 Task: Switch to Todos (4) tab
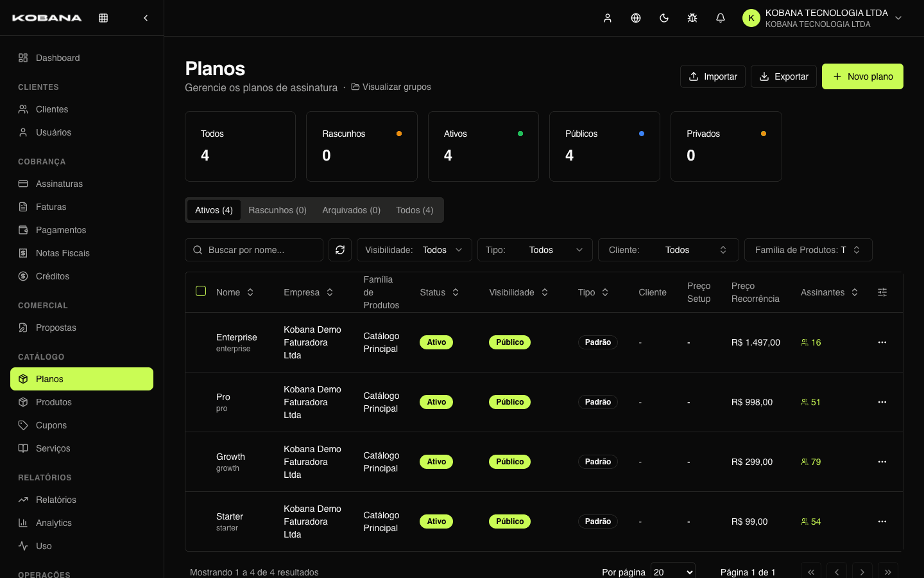point(415,210)
